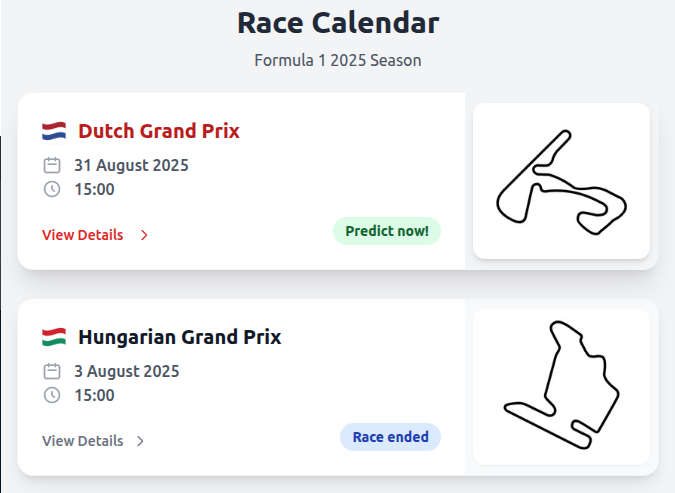
Task: Click the blue Race ended badge
Action: coord(390,437)
